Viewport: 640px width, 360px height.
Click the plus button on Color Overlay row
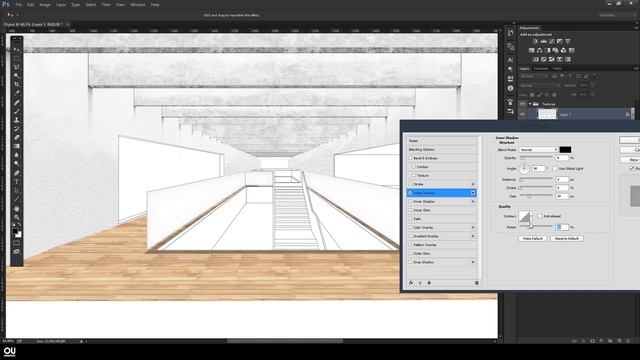coord(473,227)
